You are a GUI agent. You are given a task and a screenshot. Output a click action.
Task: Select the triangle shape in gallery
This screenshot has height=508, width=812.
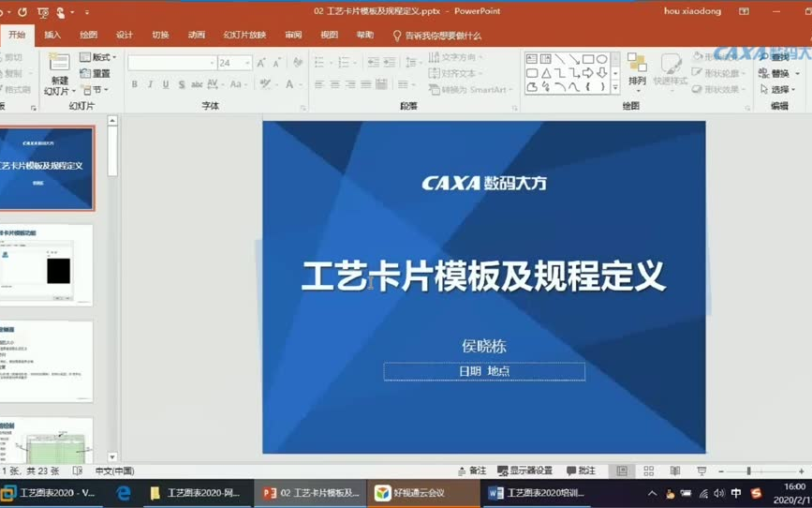click(546, 73)
